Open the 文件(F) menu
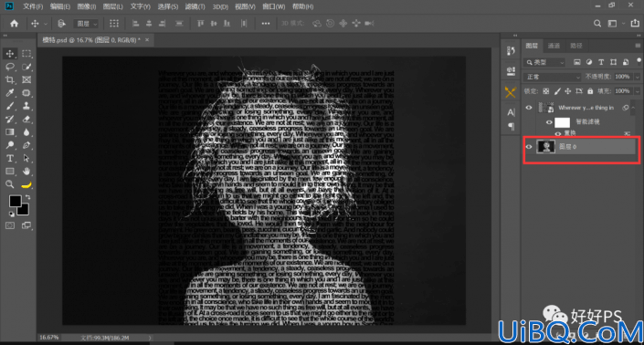This screenshot has height=345, width=644. [33, 6]
